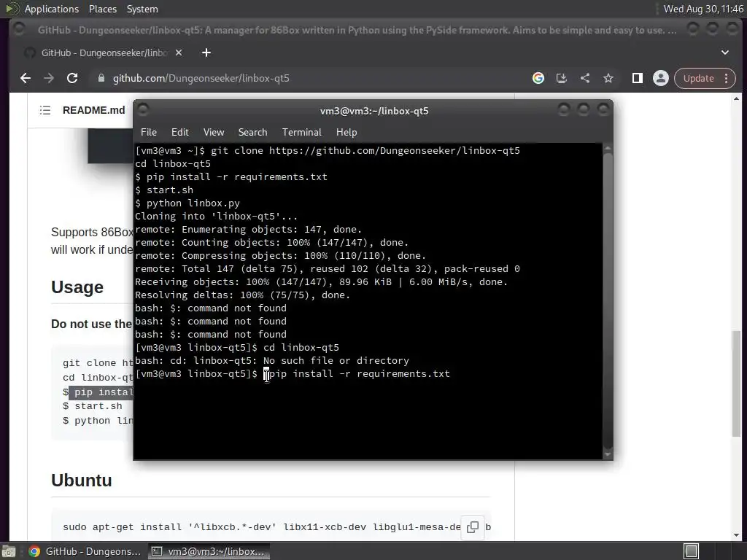Open the terminal File menu
Screen dimensions: 747x560
(x=149, y=133)
